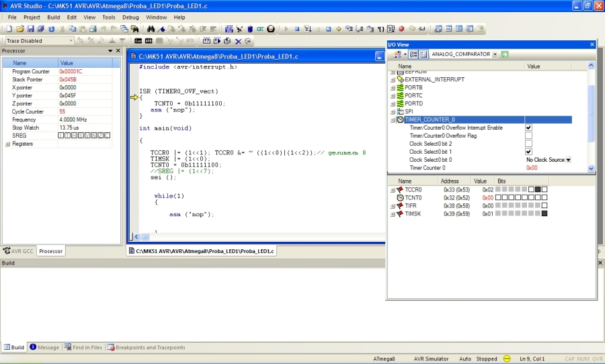Click the Open File folder icon
605x364 pixels.
(20, 29)
